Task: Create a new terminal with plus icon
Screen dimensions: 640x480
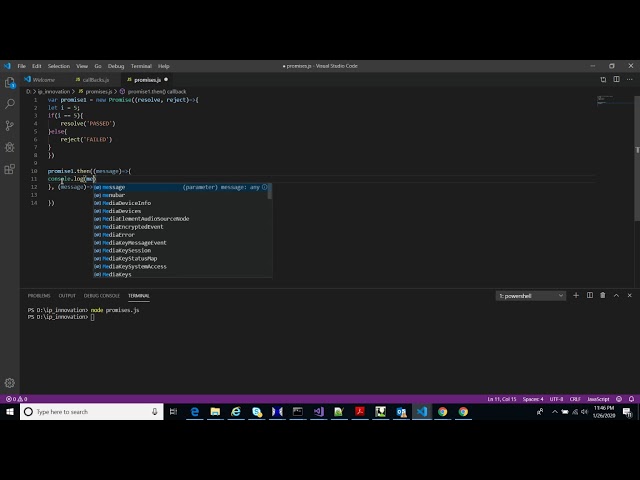Action: pos(576,295)
